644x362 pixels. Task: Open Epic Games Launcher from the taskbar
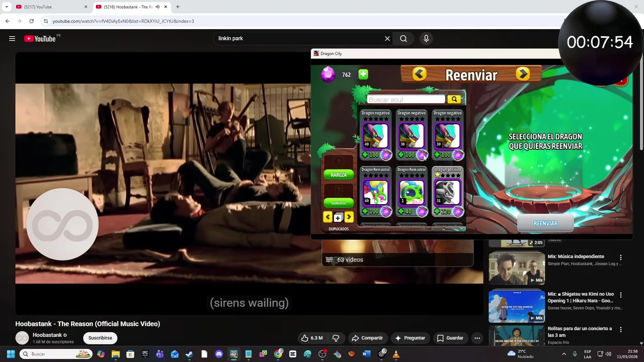click(x=145, y=354)
